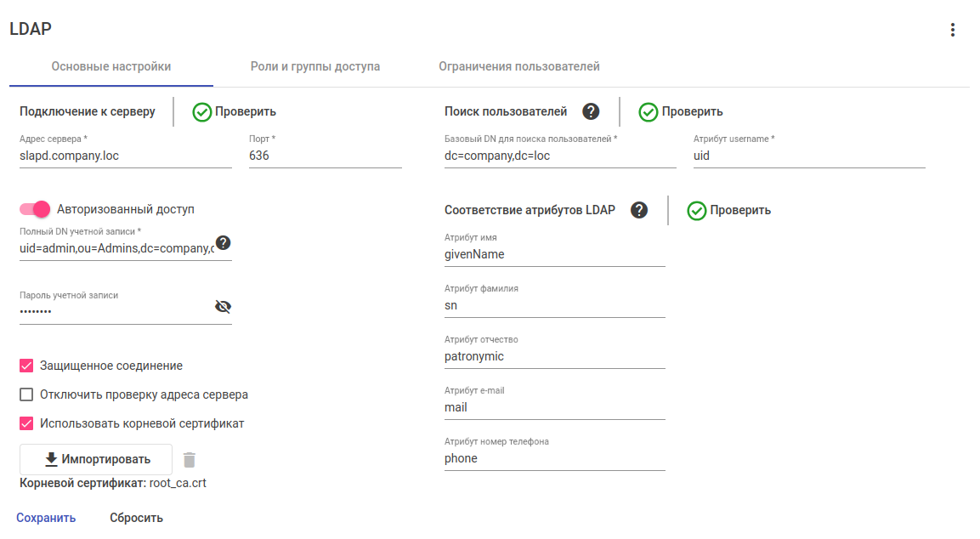Screen dimensions: 980x539
Task: Focus the Порт field
Action: [x=325, y=156]
